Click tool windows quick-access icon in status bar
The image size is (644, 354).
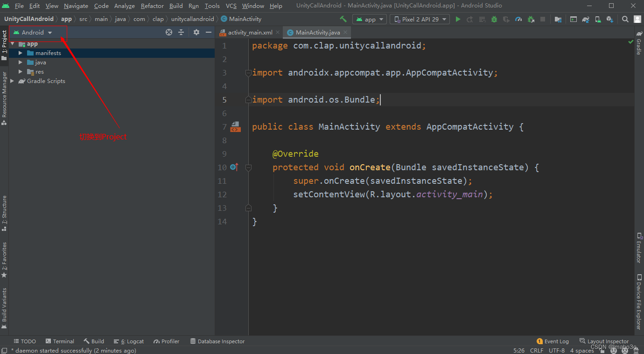coord(4,350)
